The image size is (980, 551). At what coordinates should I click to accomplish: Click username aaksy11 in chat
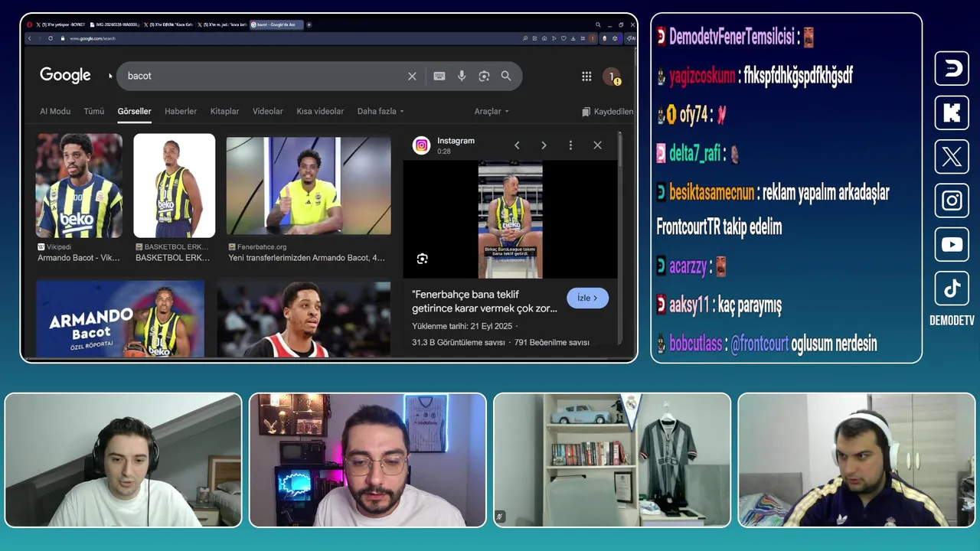[689, 305]
